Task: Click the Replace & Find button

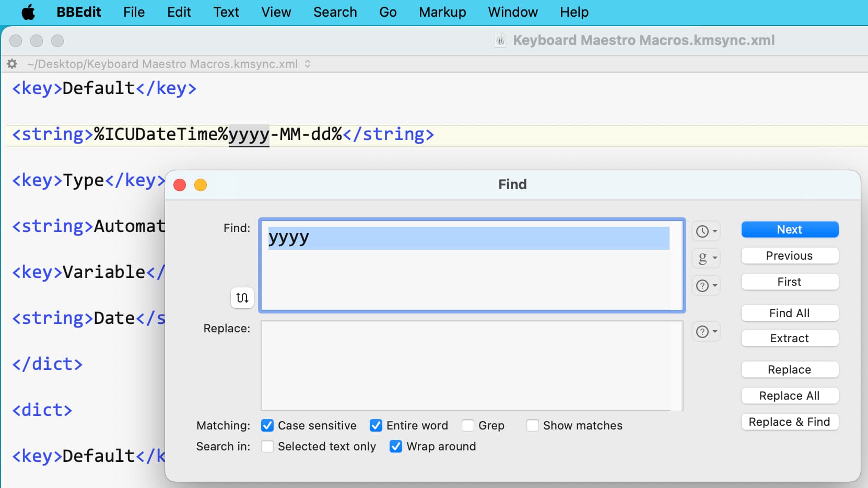Action: click(790, 422)
